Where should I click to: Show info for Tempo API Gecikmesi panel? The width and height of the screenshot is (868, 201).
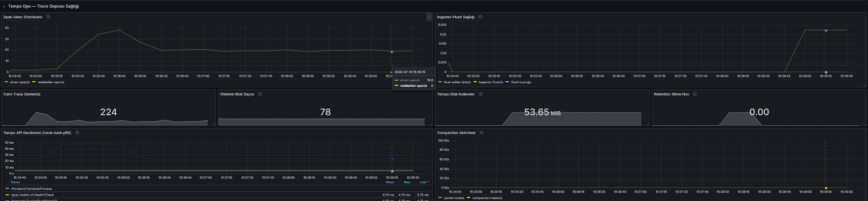tap(77, 132)
